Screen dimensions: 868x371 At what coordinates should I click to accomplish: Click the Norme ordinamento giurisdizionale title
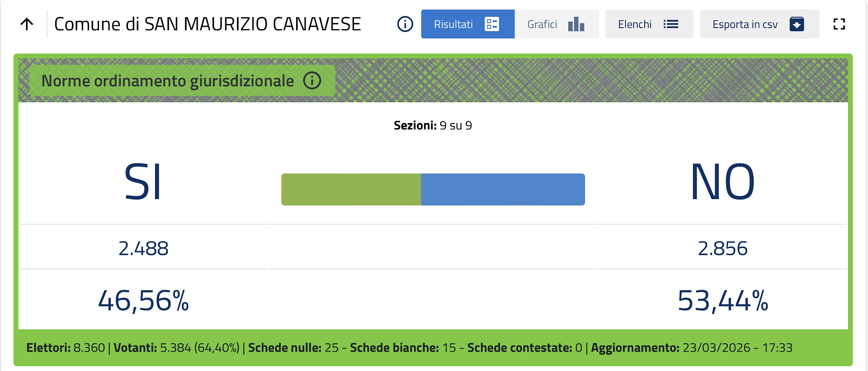[168, 81]
